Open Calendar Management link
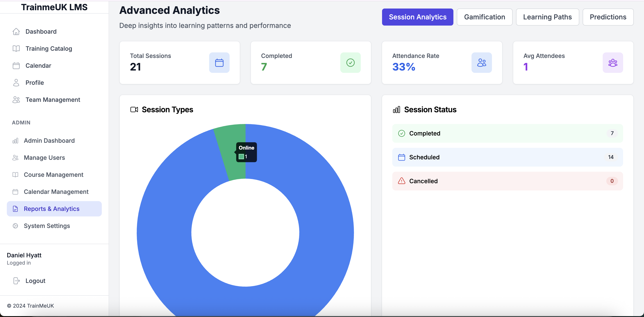644x317 pixels. point(54,192)
